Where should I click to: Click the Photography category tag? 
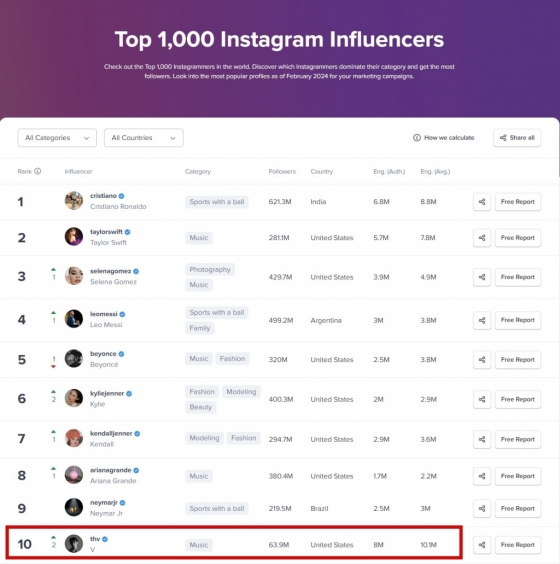coord(210,269)
